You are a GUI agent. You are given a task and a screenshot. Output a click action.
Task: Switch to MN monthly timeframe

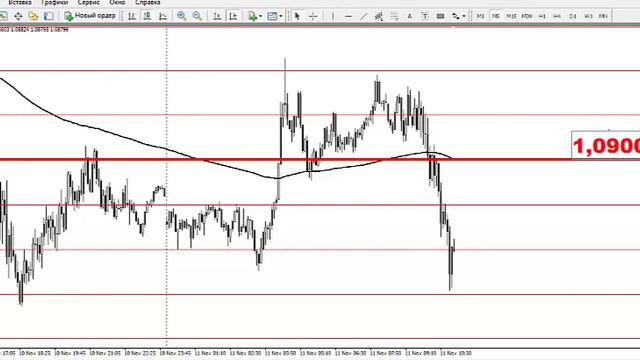coord(603,16)
